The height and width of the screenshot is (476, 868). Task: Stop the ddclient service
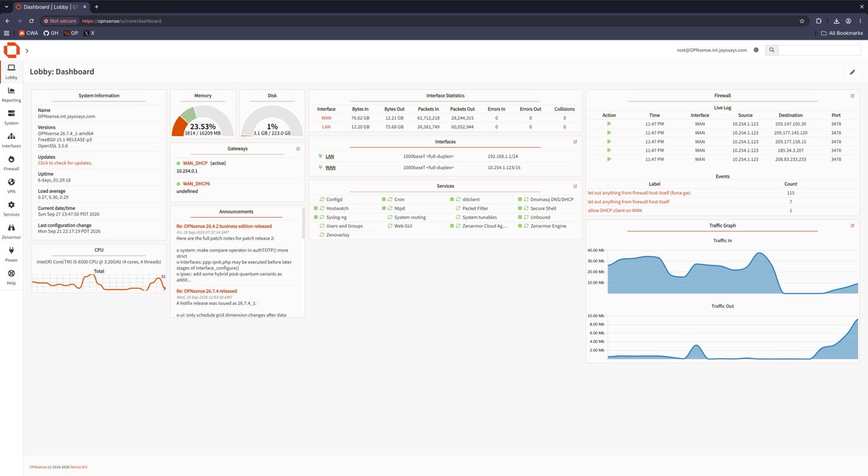click(452, 199)
